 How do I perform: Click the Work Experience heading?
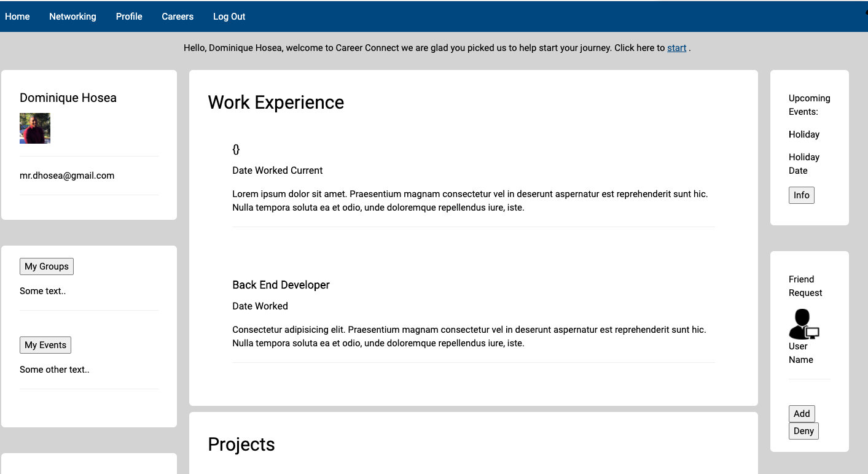click(276, 103)
